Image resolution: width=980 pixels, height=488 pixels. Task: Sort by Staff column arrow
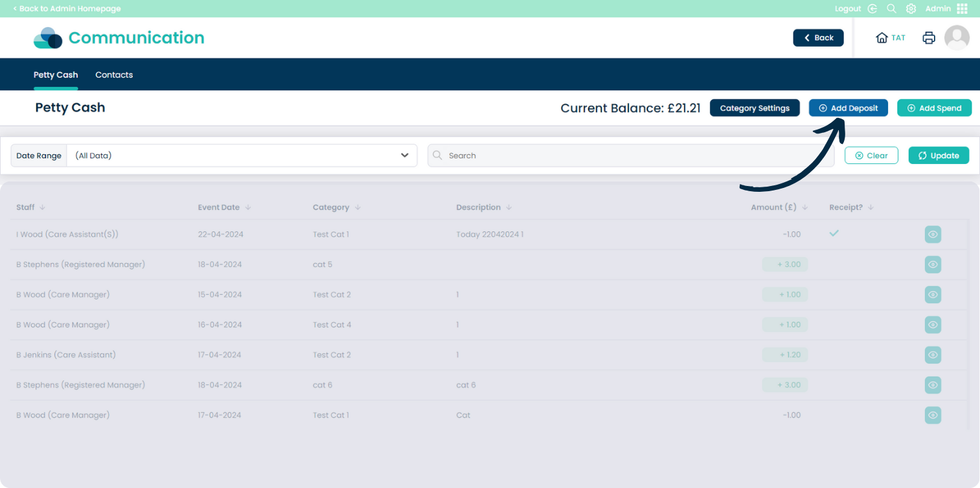(x=42, y=207)
